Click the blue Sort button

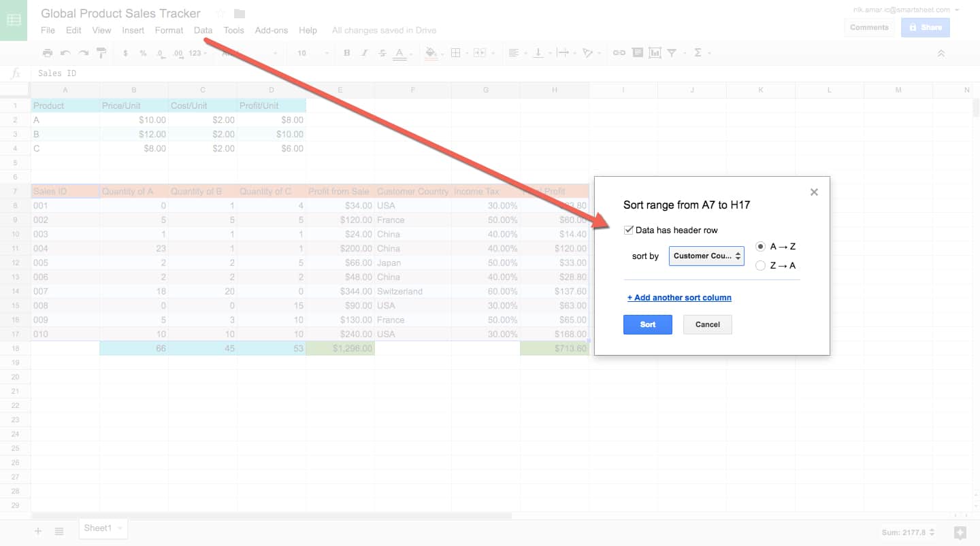coord(647,324)
